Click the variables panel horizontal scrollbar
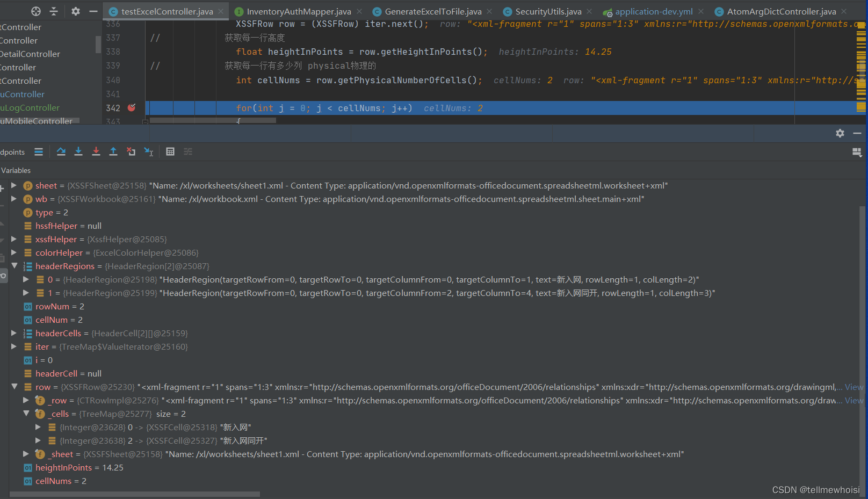868x499 pixels. click(134, 494)
